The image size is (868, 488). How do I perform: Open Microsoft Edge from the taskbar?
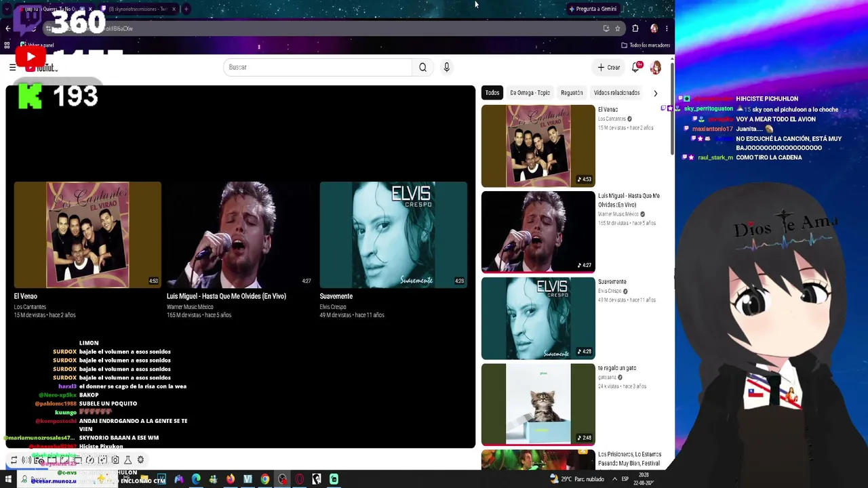(196, 480)
